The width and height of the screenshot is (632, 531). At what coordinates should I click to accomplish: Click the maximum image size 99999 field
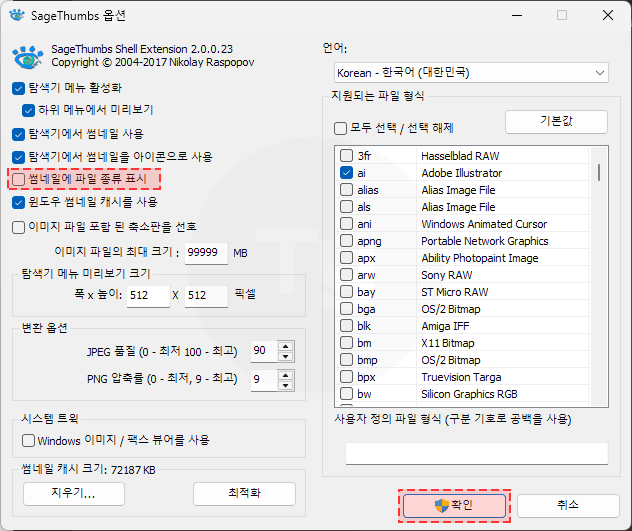(206, 253)
